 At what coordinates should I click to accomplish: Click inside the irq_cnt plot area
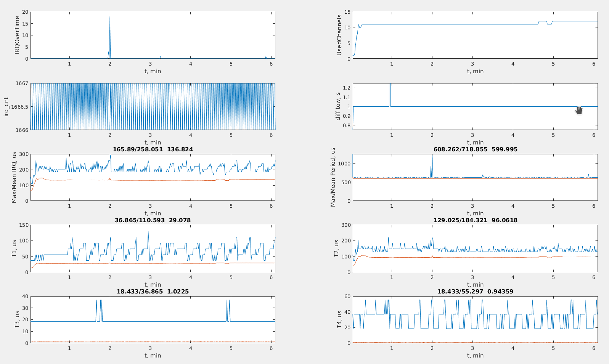point(153,106)
